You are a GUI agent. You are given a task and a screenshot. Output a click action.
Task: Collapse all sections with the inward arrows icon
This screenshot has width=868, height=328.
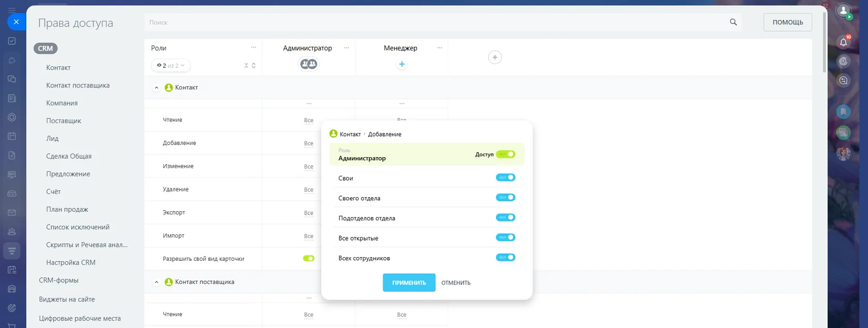click(x=246, y=66)
